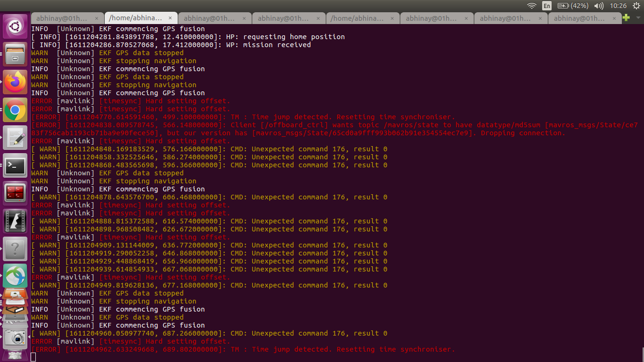644x362 pixels.
Task: Open the volume speaker indicator
Action: pyautogui.click(x=599, y=6)
